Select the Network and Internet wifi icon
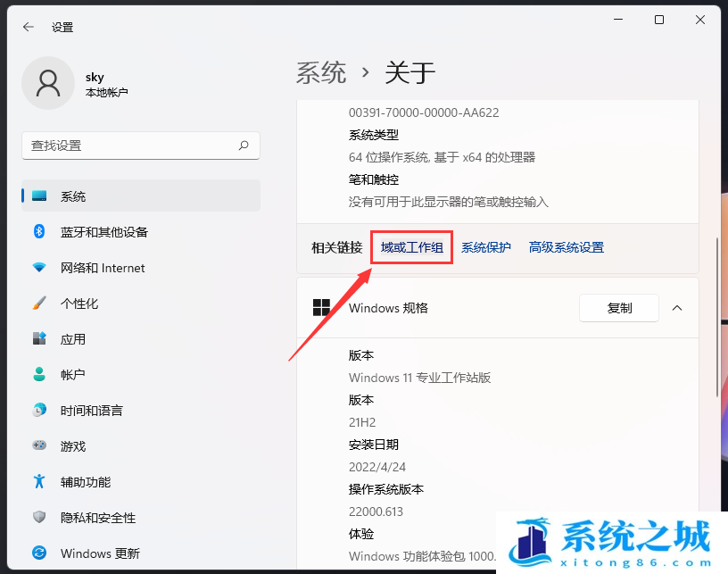The width and height of the screenshot is (728, 574). [39, 268]
